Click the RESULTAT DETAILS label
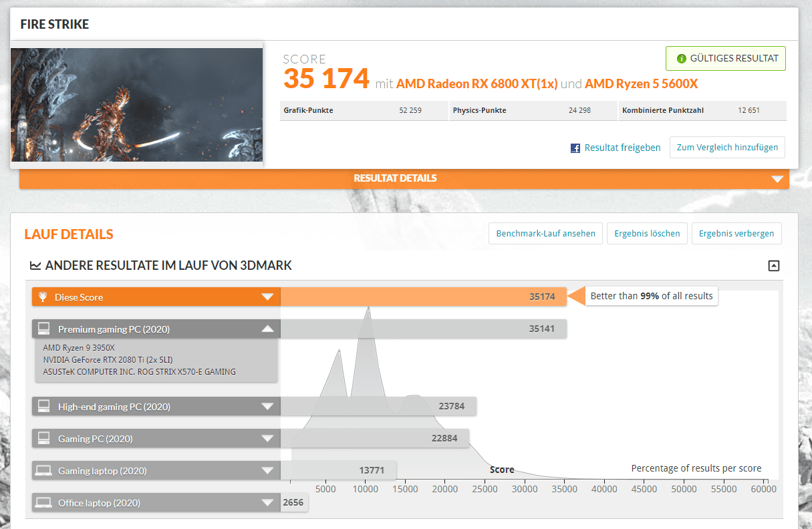Image resolution: width=812 pixels, height=529 pixels. coord(395,178)
